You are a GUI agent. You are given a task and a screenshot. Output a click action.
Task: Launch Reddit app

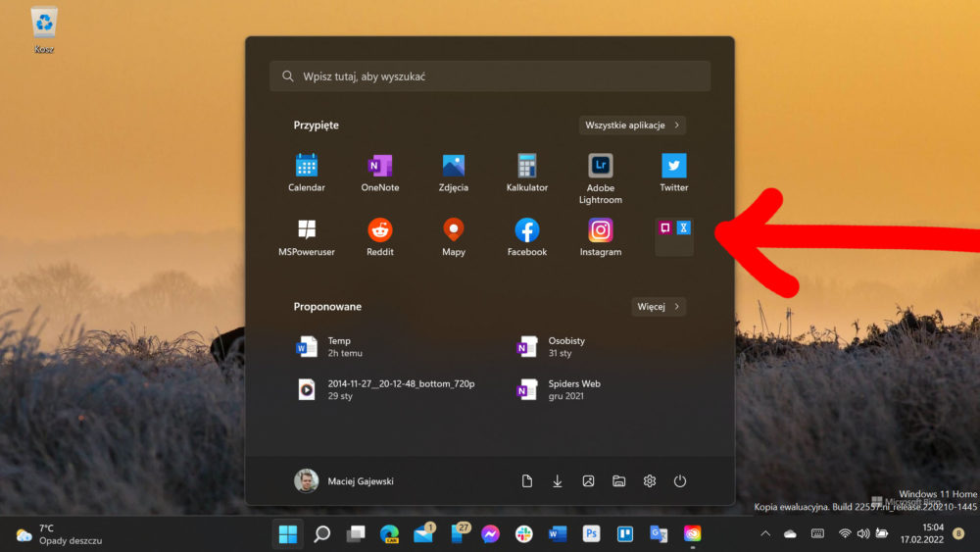click(x=380, y=237)
